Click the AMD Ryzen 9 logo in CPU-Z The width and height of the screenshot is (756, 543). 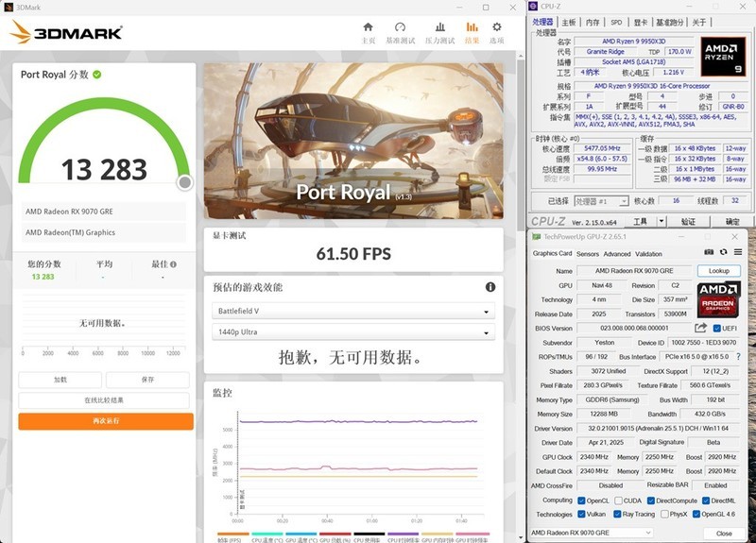click(722, 57)
